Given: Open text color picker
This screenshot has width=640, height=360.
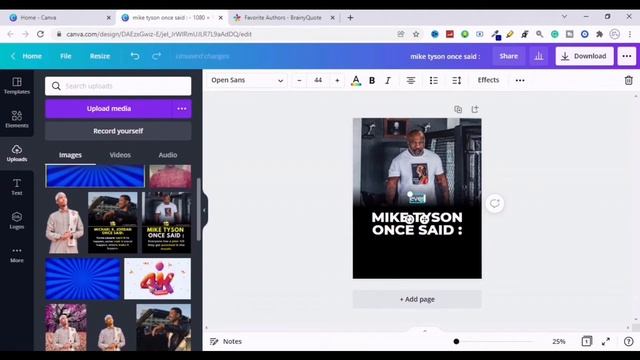Looking at the screenshot, I should (356, 80).
